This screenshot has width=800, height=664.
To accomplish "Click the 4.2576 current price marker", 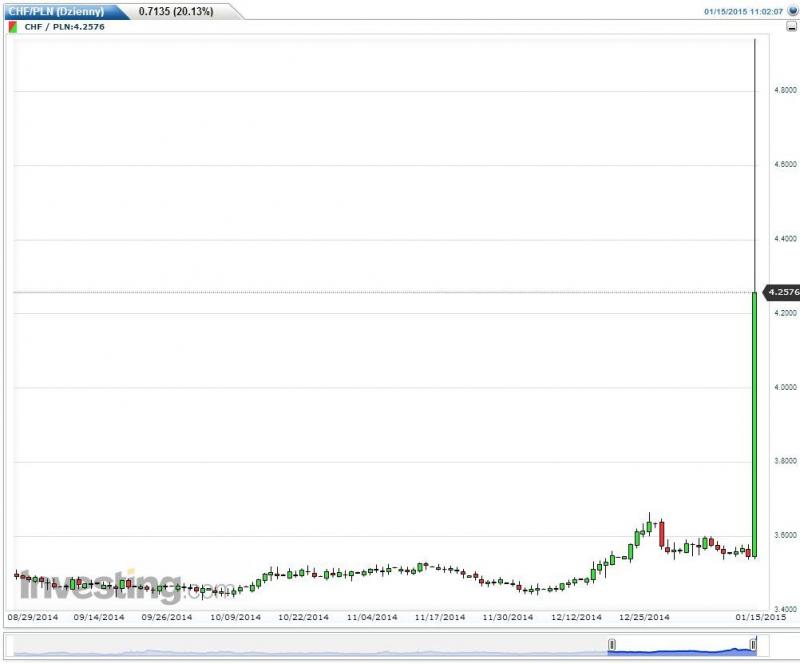I will 780,293.
